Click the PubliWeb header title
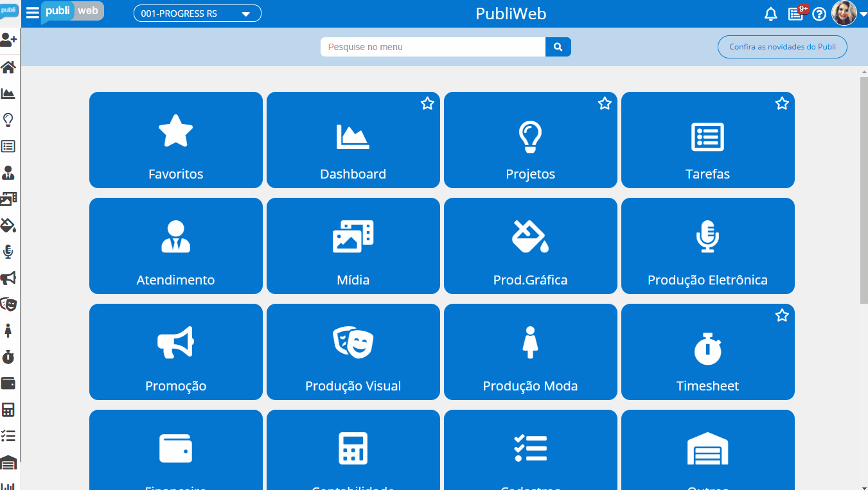The height and width of the screenshot is (490, 868). (511, 13)
